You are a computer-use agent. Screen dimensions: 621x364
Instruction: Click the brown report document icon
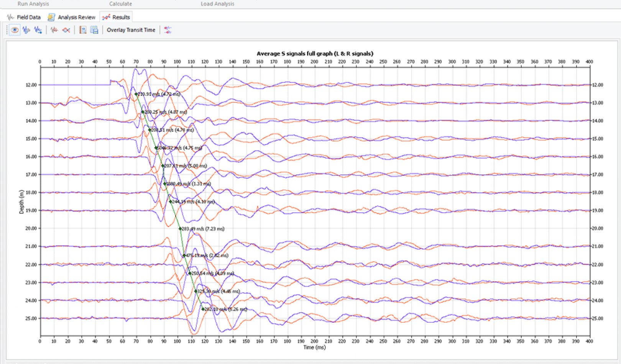pos(82,30)
